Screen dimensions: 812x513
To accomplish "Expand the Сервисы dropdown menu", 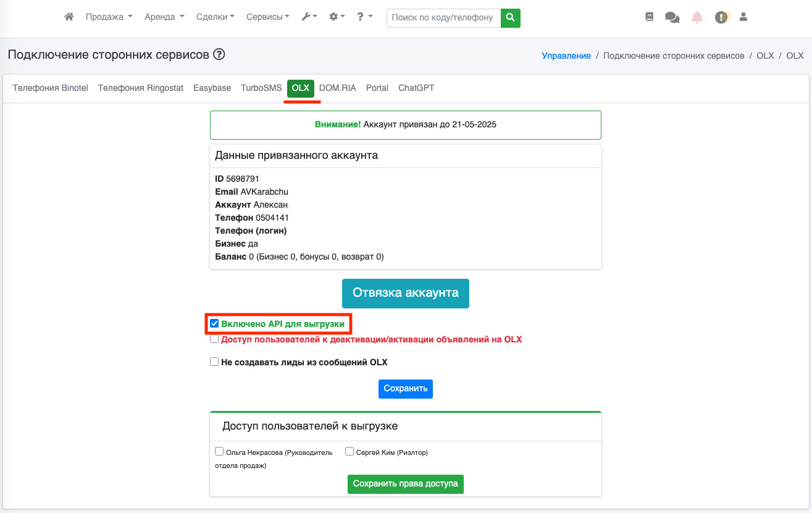I will (x=268, y=17).
